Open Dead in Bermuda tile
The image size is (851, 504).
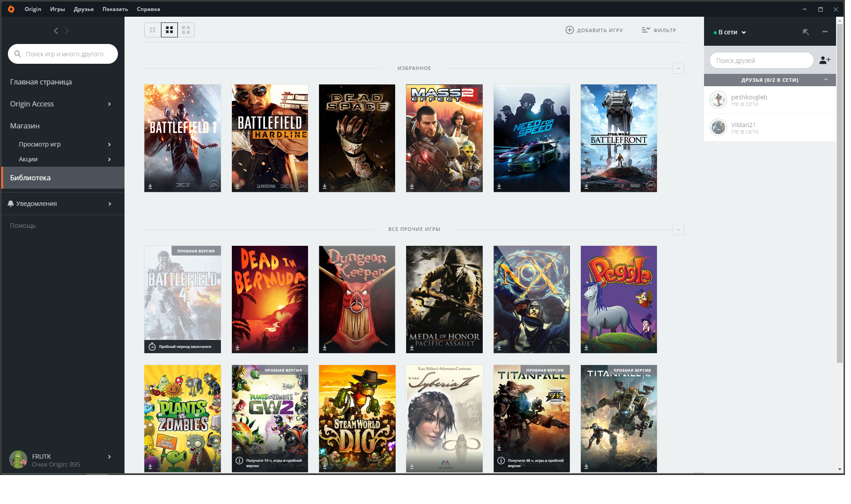(270, 299)
